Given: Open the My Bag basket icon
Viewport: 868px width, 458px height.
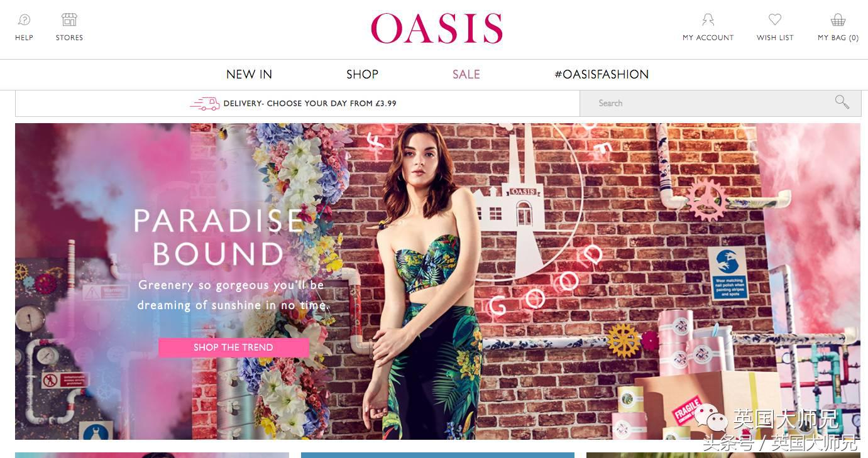Looking at the screenshot, I should (x=838, y=20).
